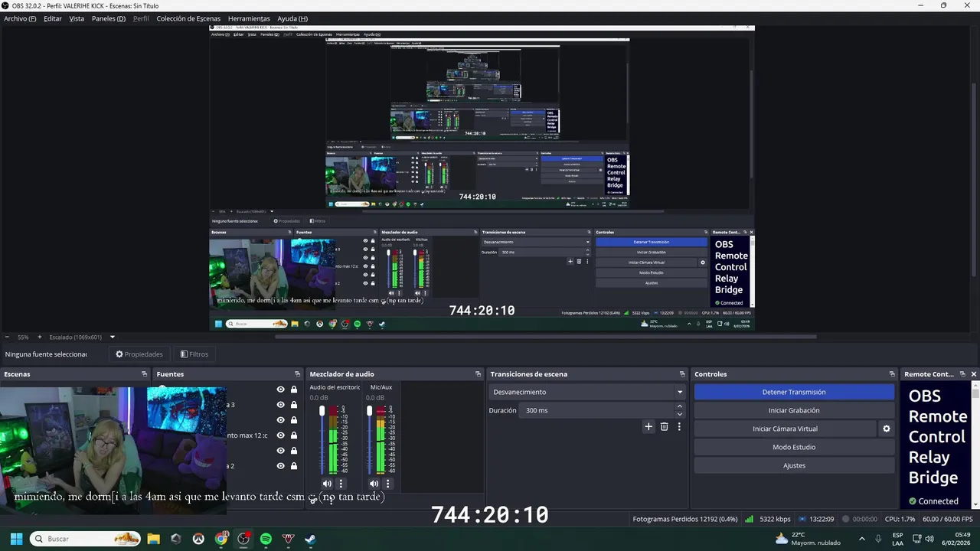Screen dimensions: 980x551
Task: Open Steam from the taskbar
Action: (x=310, y=539)
